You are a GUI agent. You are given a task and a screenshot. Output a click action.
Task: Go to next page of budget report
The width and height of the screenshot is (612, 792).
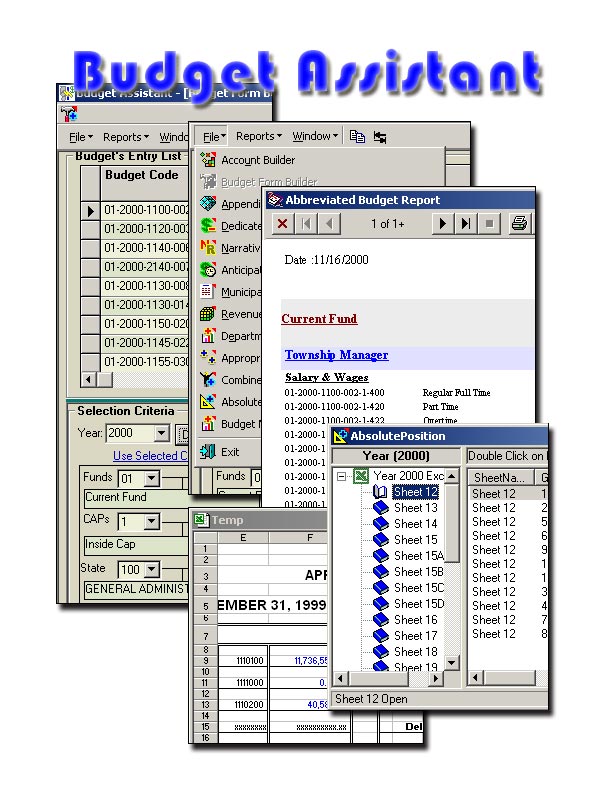[443, 224]
